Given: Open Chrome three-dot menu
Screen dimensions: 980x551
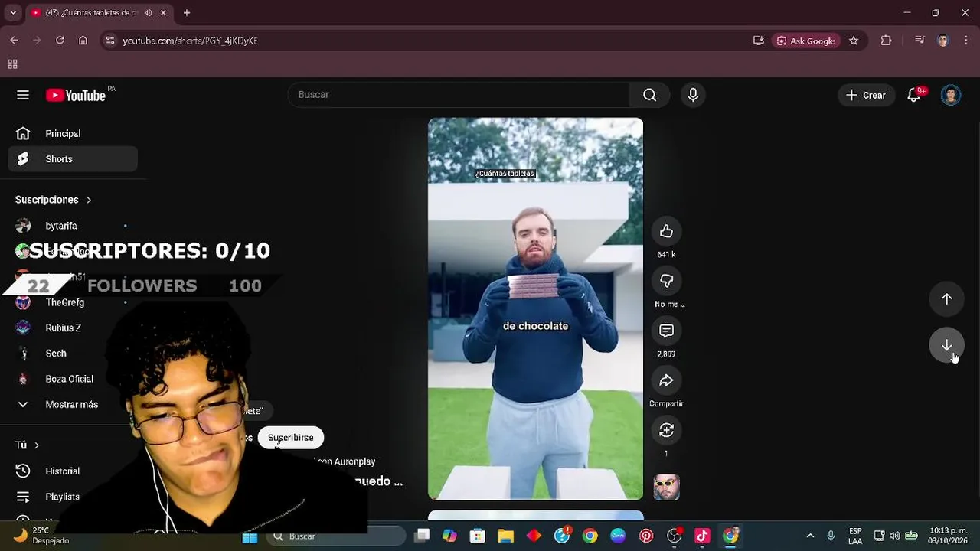Looking at the screenshot, I should 965,41.
